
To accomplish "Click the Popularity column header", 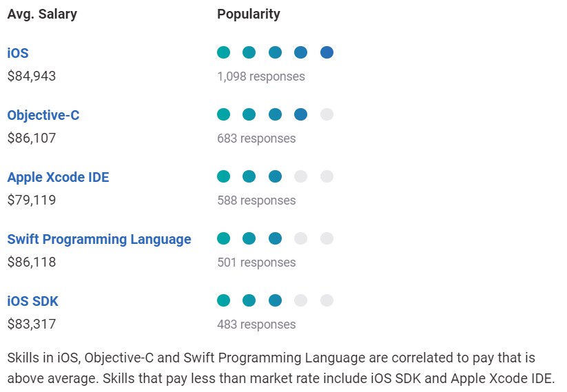I will 249,14.
